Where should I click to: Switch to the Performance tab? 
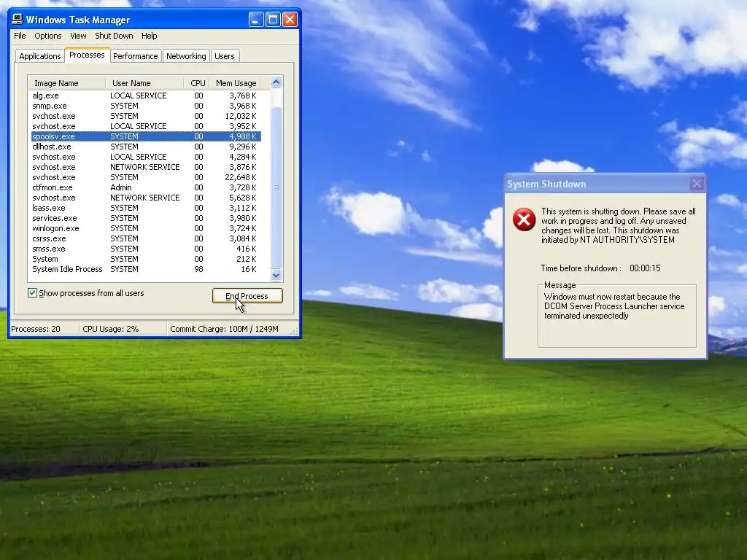pyautogui.click(x=135, y=55)
